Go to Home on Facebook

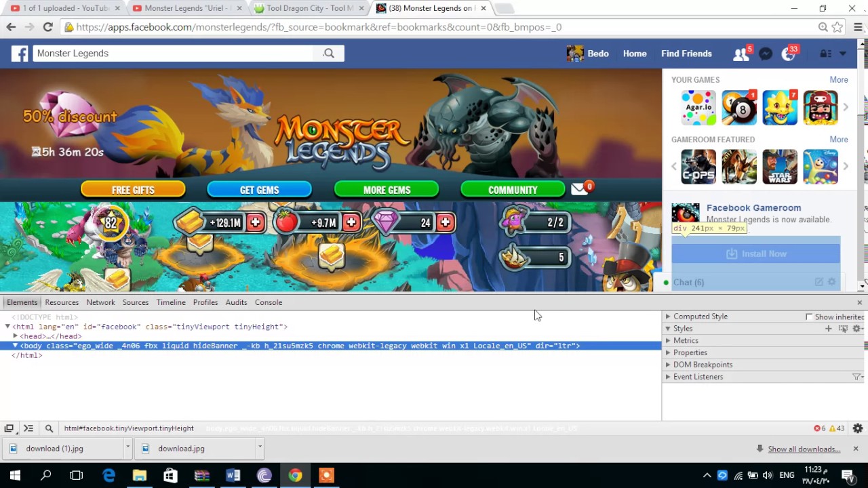click(635, 54)
